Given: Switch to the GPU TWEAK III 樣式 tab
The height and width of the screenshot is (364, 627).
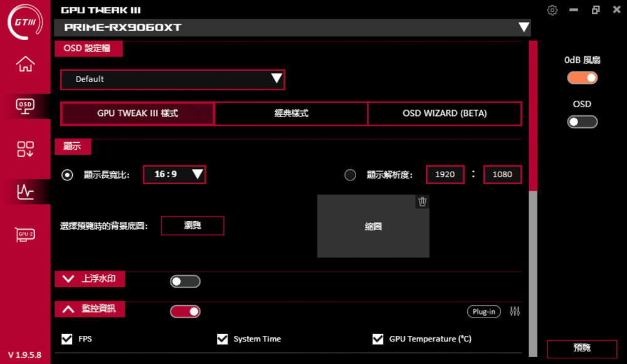Looking at the screenshot, I should [137, 113].
